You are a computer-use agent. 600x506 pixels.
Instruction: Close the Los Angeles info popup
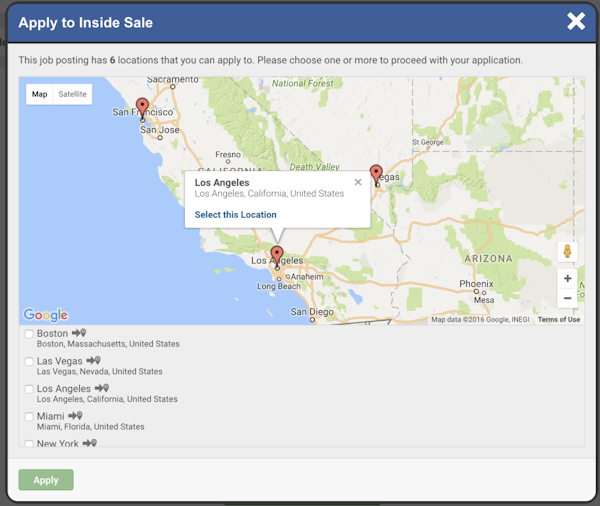click(x=358, y=182)
